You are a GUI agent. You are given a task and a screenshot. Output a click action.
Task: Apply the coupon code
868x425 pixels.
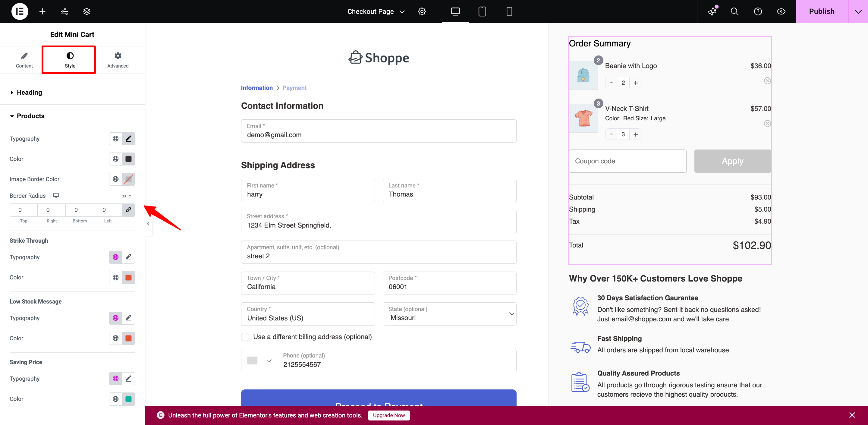(x=732, y=161)
